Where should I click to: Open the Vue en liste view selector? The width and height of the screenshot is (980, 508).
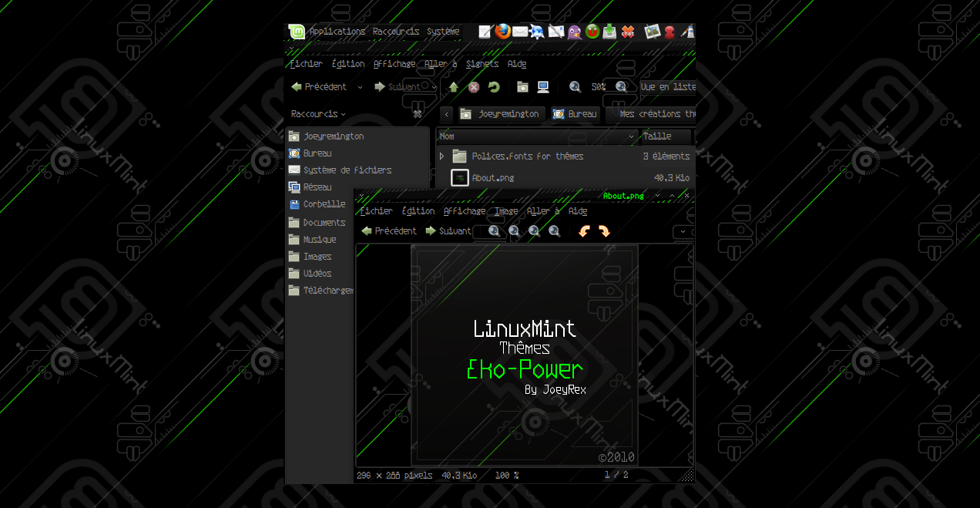coord(667,87)
